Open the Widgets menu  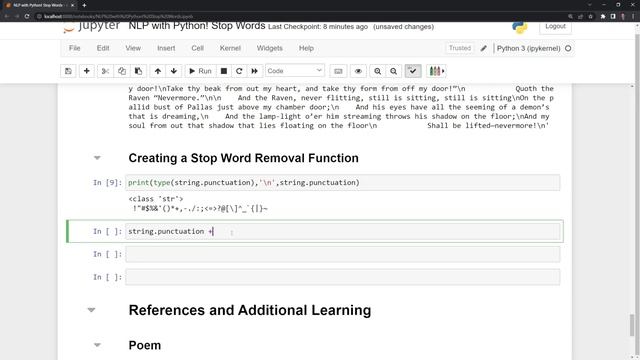[x=269, y=48]
